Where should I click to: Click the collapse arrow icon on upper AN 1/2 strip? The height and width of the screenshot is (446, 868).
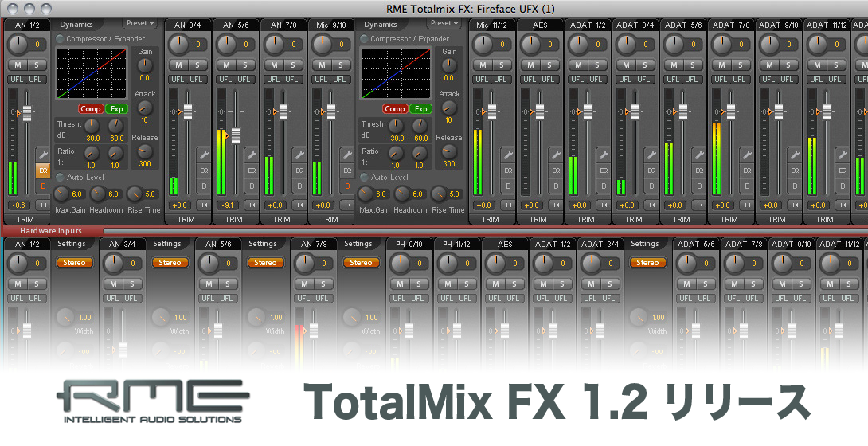point(43,205)
